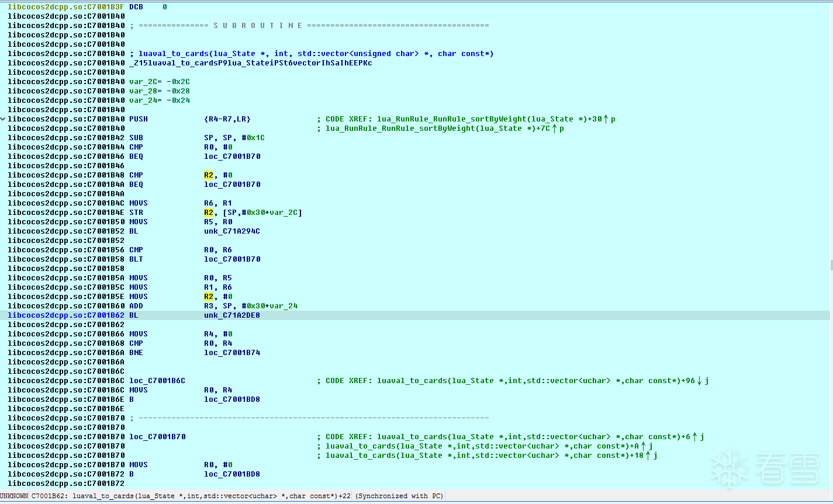Select the MOVS R0, R4 instruction
Screen dimensions: 833x504
[181, 390]
